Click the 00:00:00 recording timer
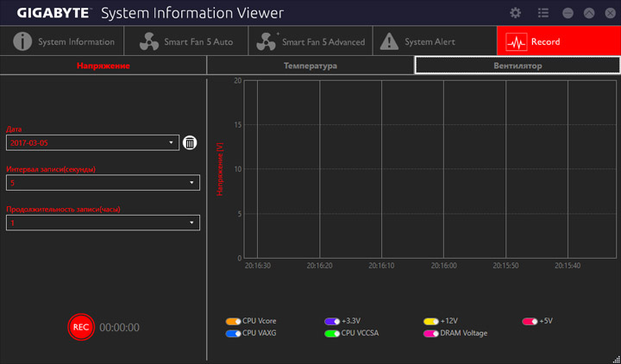The image size is (621, 364). point(119,328)
